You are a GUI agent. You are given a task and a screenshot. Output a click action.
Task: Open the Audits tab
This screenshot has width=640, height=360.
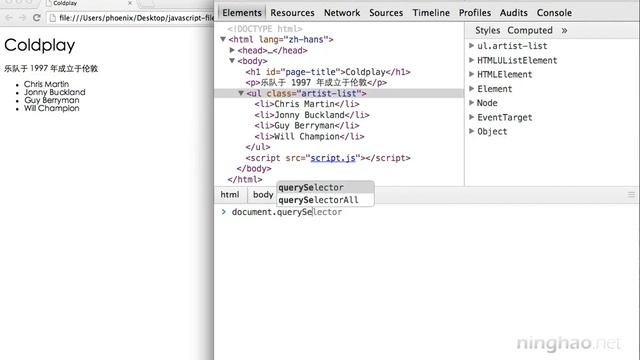(513, 13)
